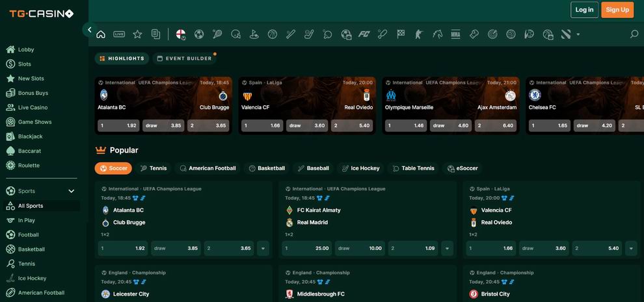Collapse the Sports section in sidebar
The image size is (644, 302).
tap(72, 191)
